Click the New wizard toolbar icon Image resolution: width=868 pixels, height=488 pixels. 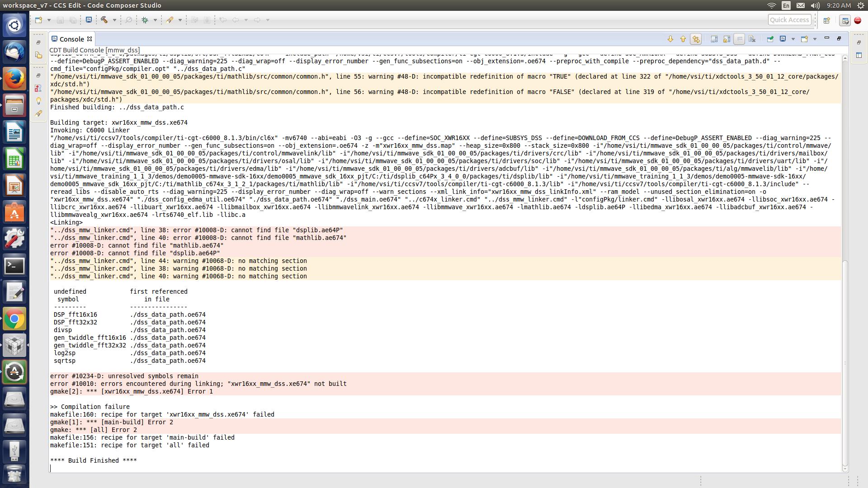pyautogui.click(x=39, y=20)
